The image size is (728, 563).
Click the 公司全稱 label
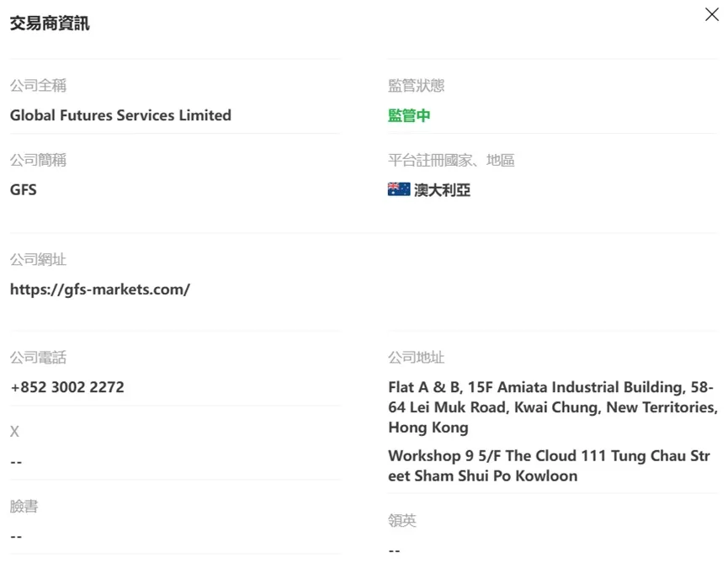tap(38, 85)
